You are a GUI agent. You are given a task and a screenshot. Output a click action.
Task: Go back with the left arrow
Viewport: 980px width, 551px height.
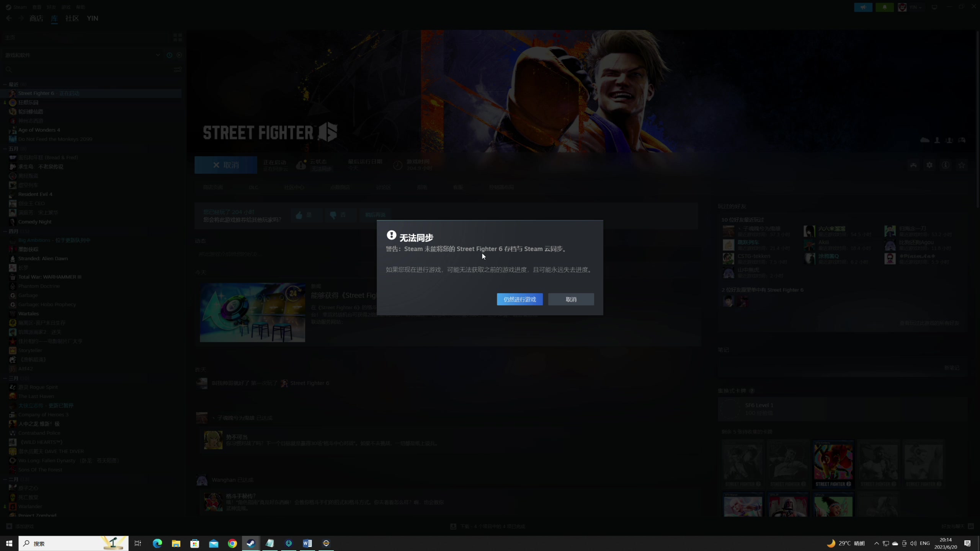pyautogui.click(x=9, y=18)
